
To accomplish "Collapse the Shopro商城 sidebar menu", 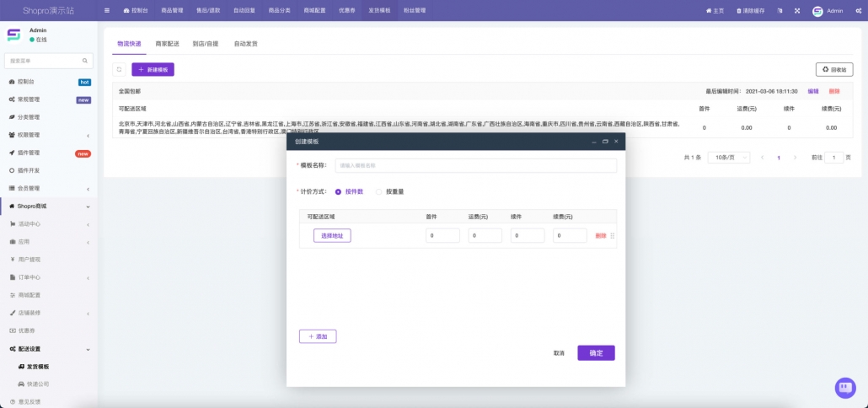I will pyautogui.click(x=49, y=207).
